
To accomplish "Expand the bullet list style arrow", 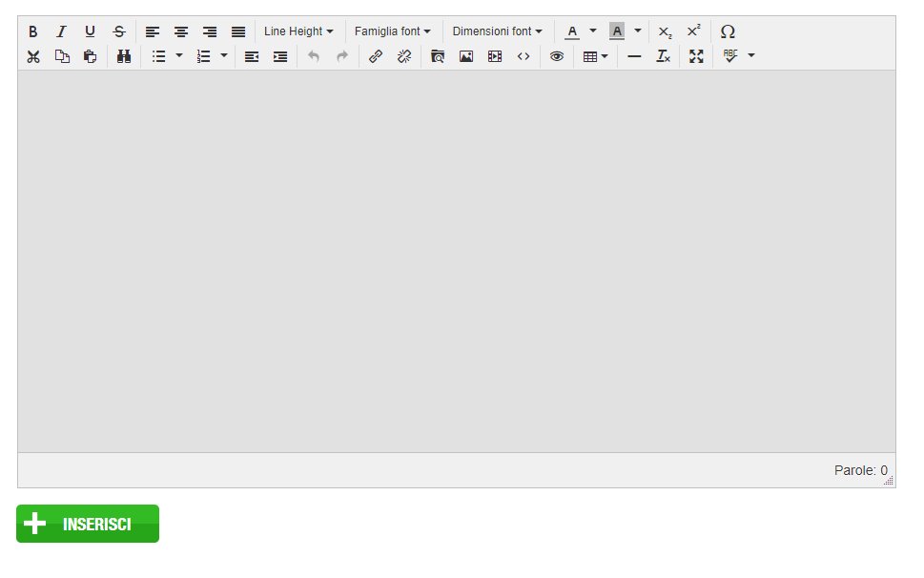I will pos(179,56).
